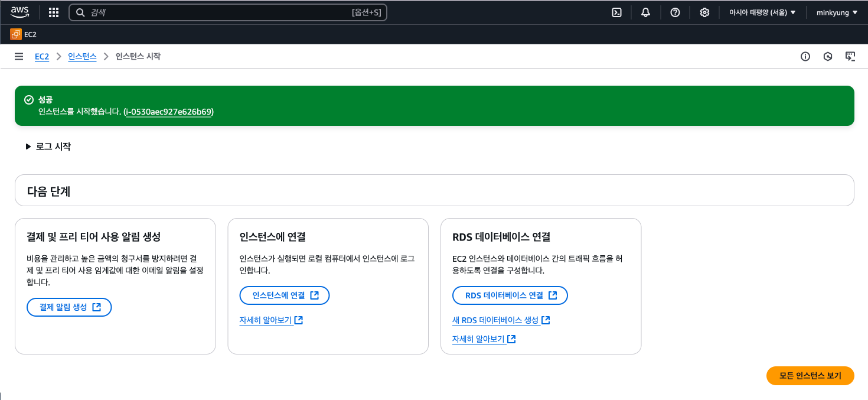The height and width of the screenshot is (400, 868).
Task: Click the magnifier icon in search bar
Action: [81, 12]
